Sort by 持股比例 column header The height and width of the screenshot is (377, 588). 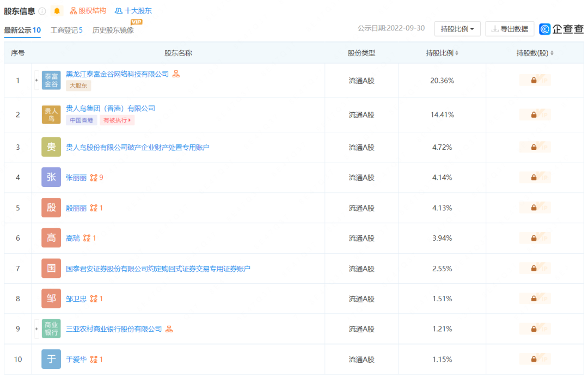442,53
